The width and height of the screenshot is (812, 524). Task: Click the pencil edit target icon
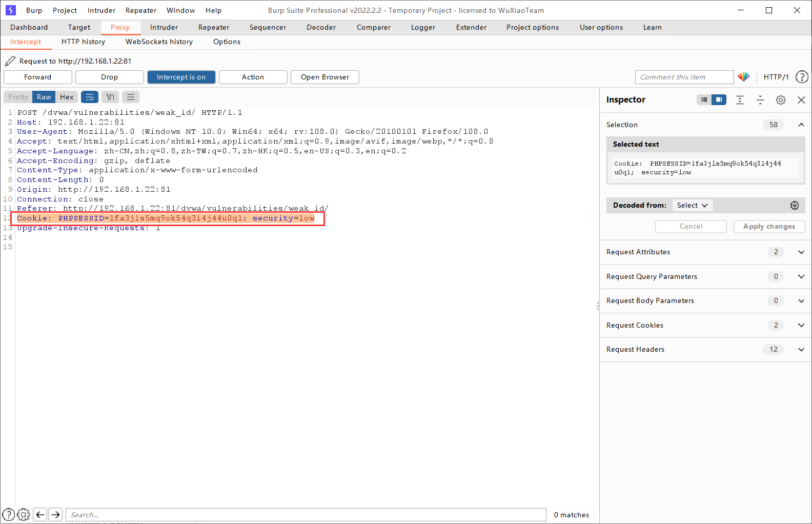10,61
